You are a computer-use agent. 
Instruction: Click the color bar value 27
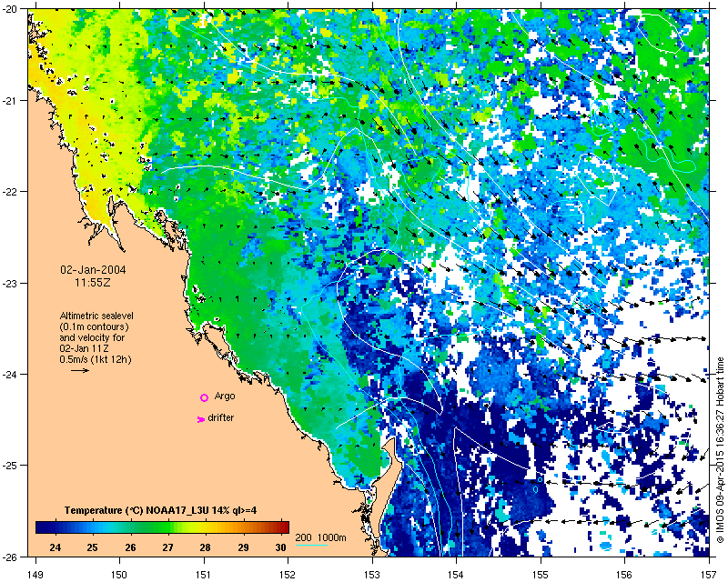(x=167, y=547)
